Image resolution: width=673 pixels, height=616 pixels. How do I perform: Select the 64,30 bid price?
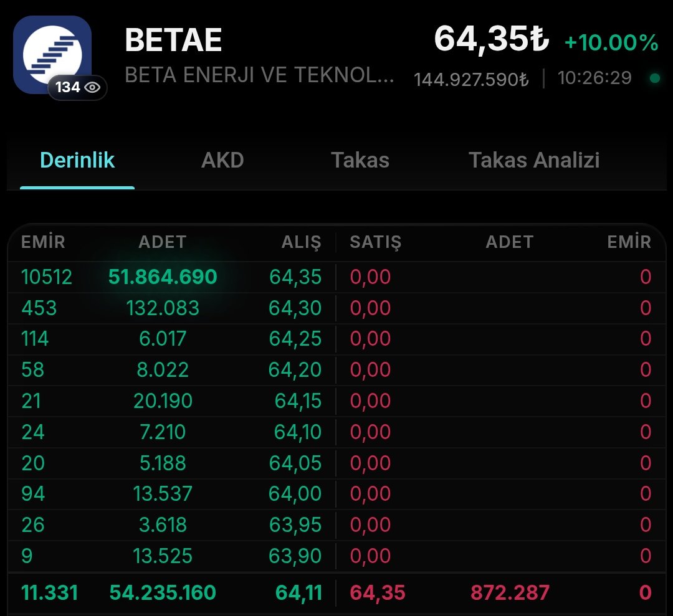[295, 308]
